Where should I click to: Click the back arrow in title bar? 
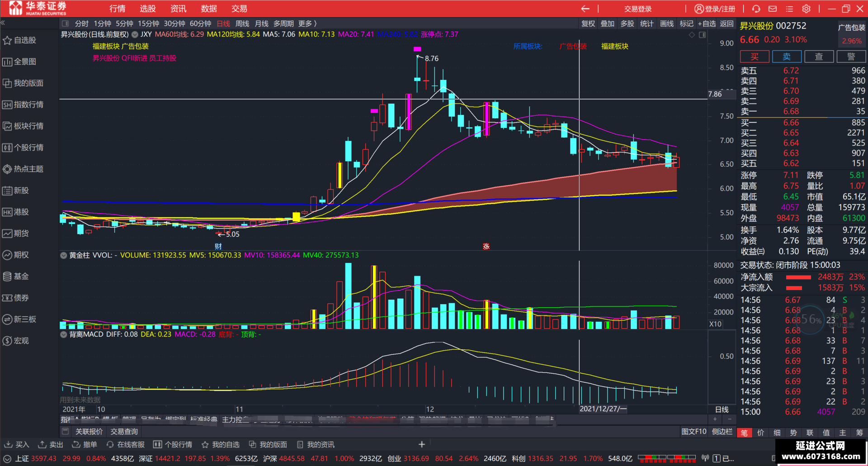click(585, 9)
